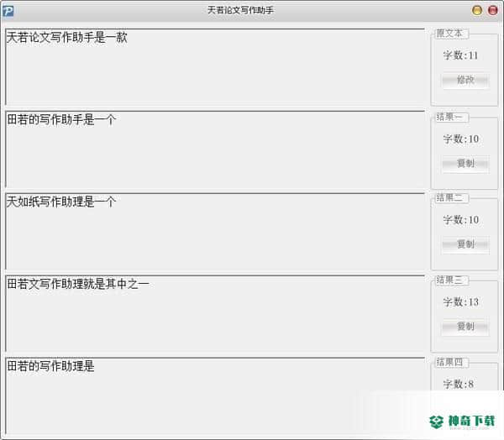The height and width of the screenshot is (440, 504).
Task: Select 字数:13 label in 结果三 group
Action: pyautogui.click(x=461, y=302)
